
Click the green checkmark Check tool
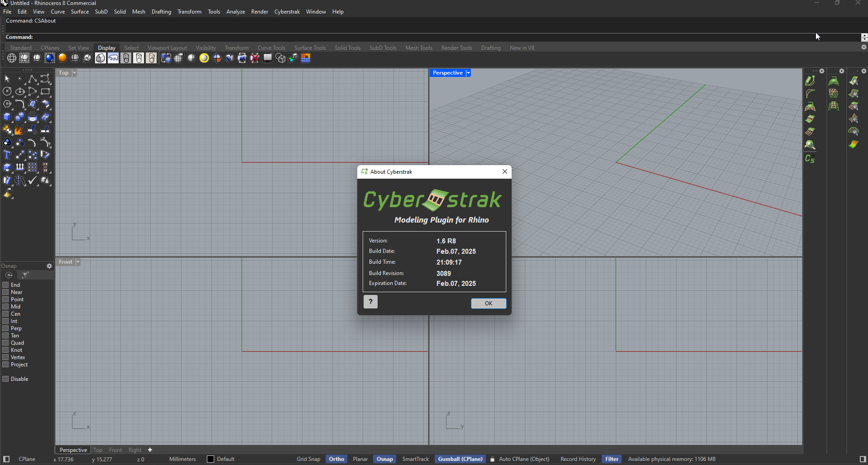[33, 180]
